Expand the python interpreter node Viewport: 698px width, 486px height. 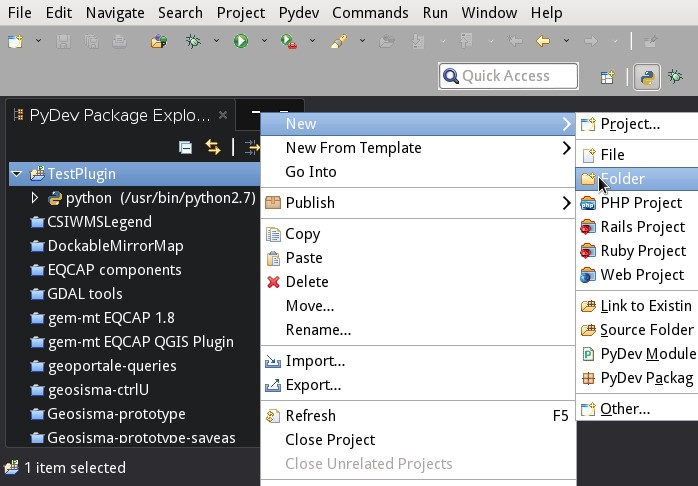pyautogui.click(x=35, y=198)
